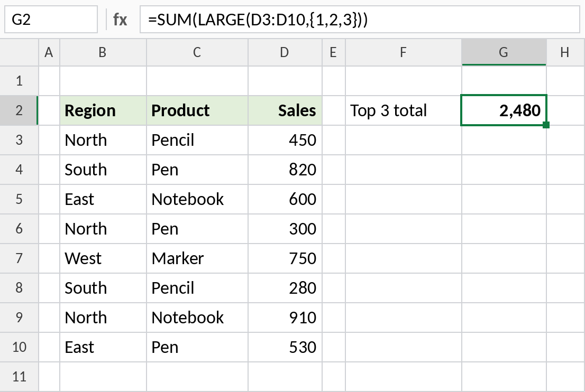Select column D header
Viewport: 585px width, 392px height.
click(285, 52)
